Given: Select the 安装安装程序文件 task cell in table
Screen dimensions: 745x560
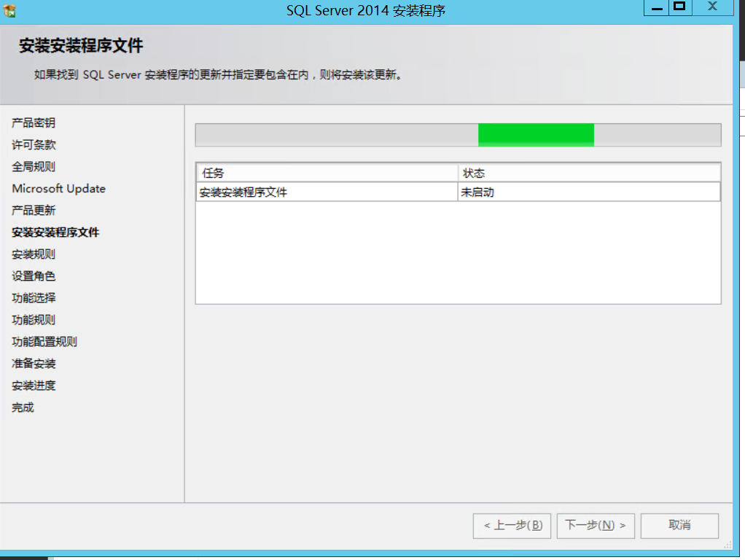Looking at the screenshot, I should pos(327,192).
